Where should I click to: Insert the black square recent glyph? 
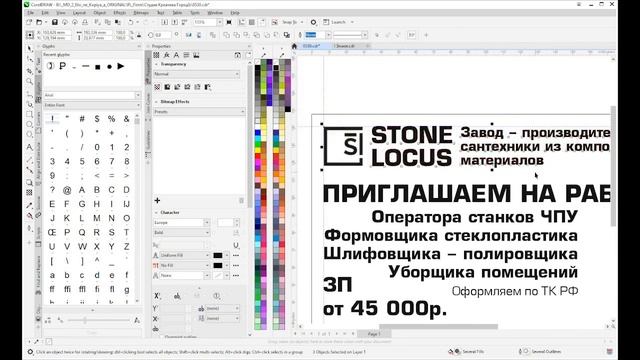coord(98,67)
